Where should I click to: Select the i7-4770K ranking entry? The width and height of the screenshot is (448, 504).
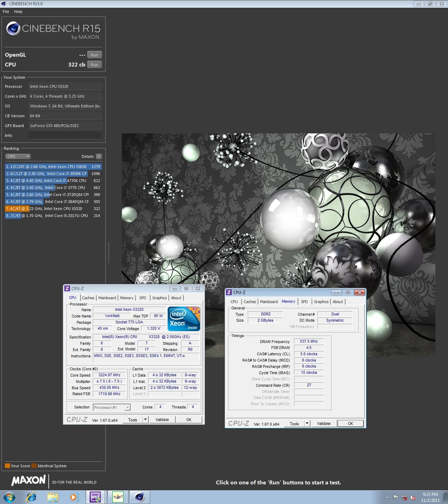tap(53, 181)
